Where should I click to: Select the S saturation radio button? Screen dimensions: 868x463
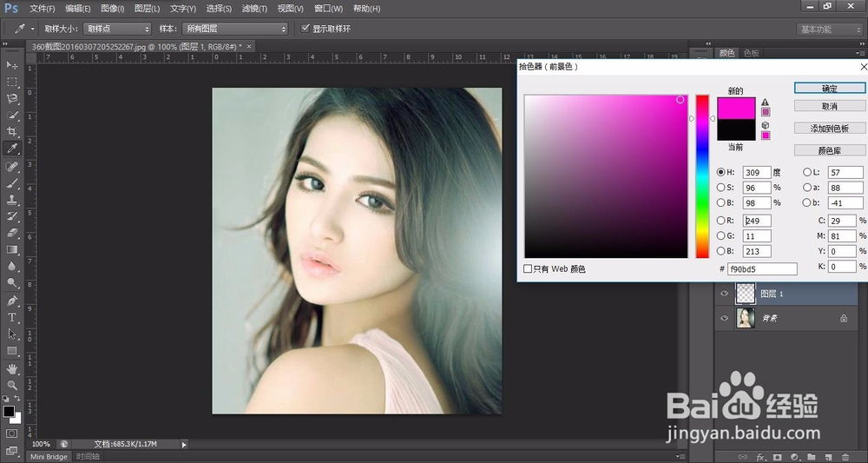tap(720, 188)
